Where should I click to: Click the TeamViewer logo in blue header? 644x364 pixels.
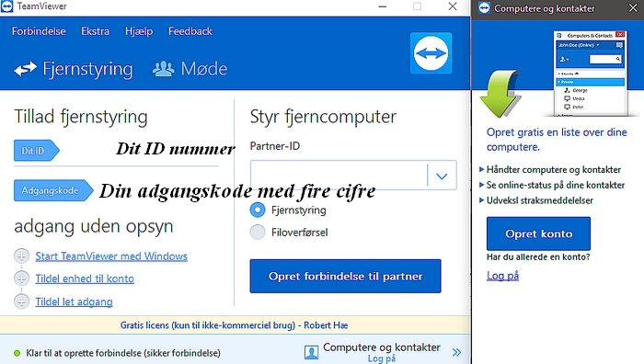431,53
